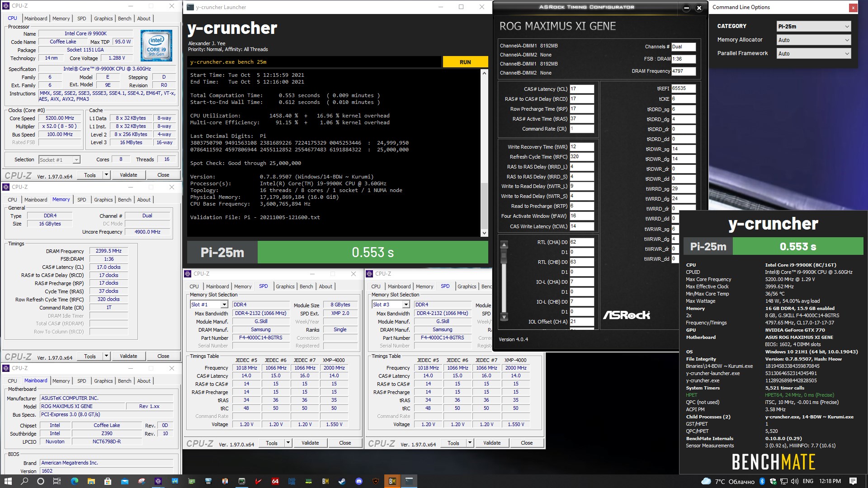Click scroll-down arrow of y-cruncher output
Screen dimensions: 868x488
click(484, 233)
